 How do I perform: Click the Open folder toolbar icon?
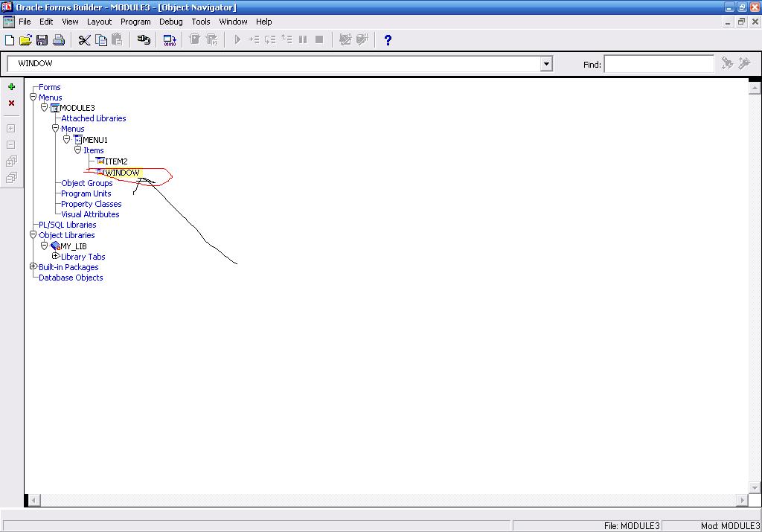[x=25, y=40]
